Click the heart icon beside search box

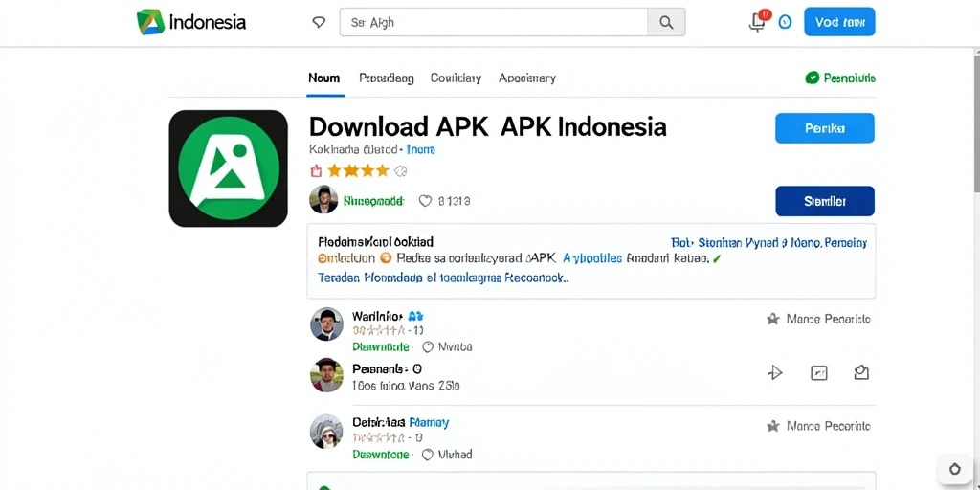(x=319, y=23)
